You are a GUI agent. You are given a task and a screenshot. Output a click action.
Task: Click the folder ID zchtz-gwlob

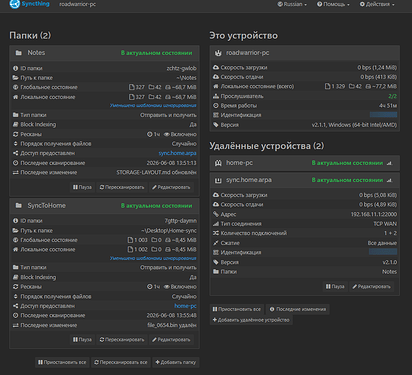tap(182, 68)
